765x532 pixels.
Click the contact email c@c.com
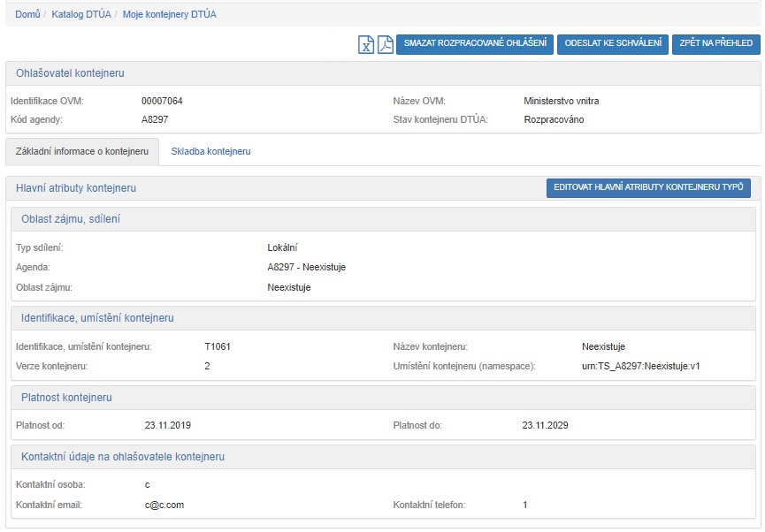[x=164, y=505]
